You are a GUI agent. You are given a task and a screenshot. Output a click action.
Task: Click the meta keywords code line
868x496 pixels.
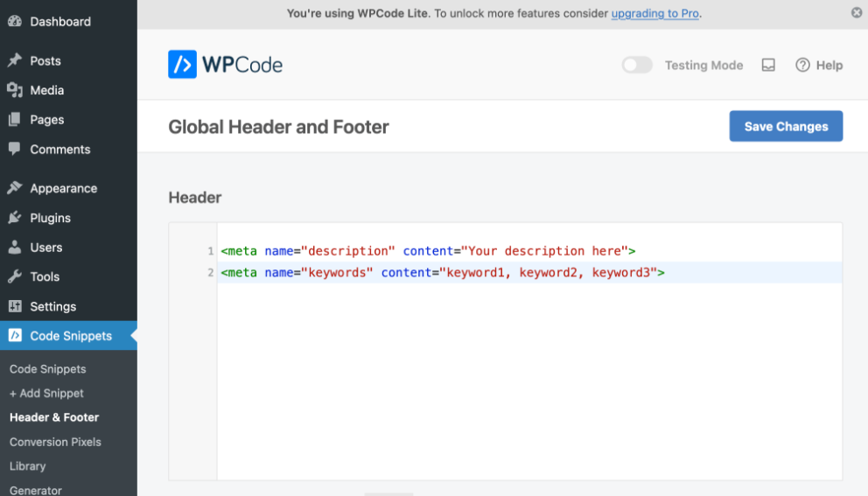click(x=442, y=272)
